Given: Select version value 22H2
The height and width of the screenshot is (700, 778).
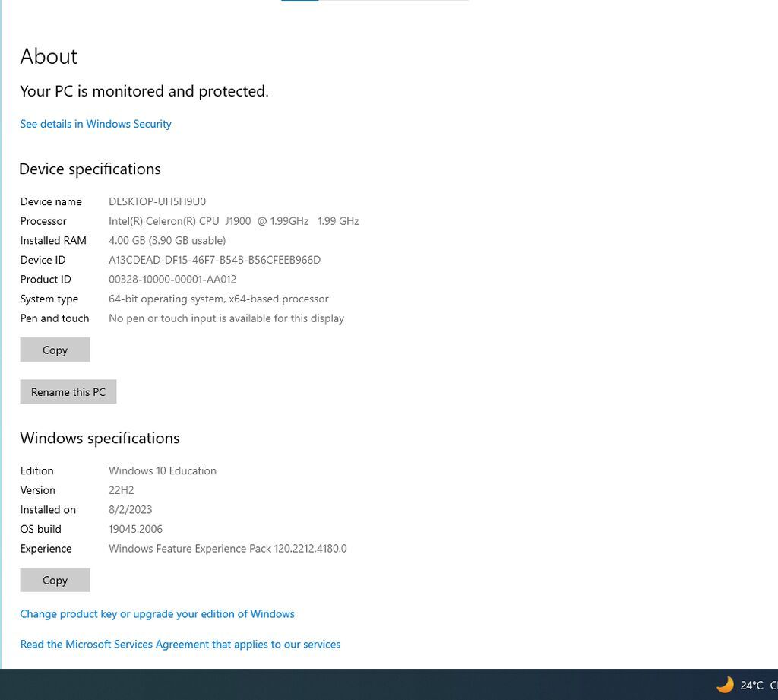Looking at the screenshot, I should click(x=121, y=490).
